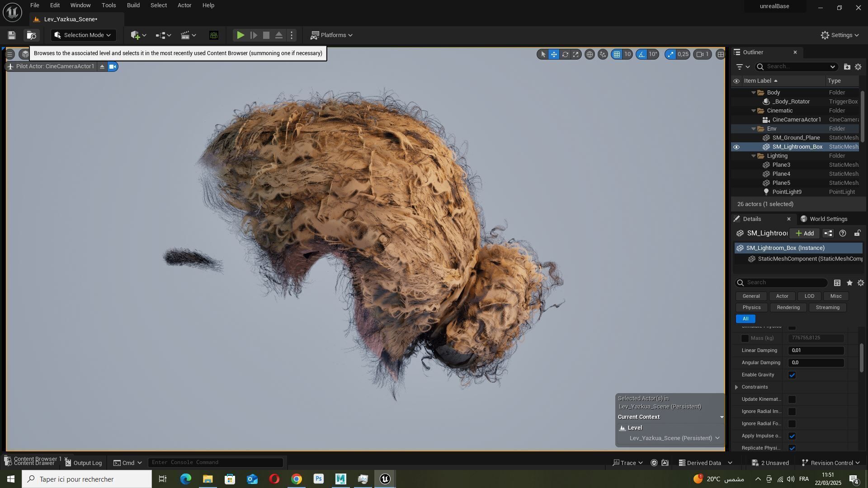Screen dimensions: 868x488
Task: Click the viewport layout maximize grid icon
Action: pos(721,54)
